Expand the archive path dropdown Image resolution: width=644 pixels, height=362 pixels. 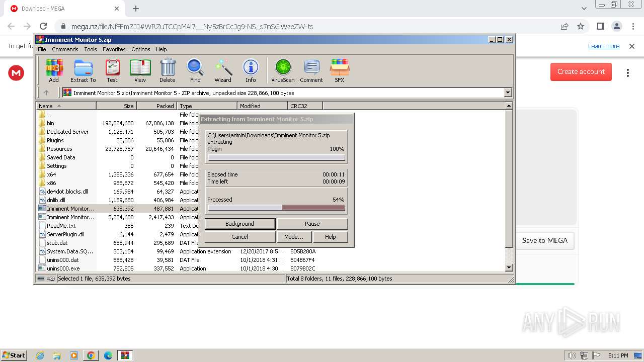point(508,93)
